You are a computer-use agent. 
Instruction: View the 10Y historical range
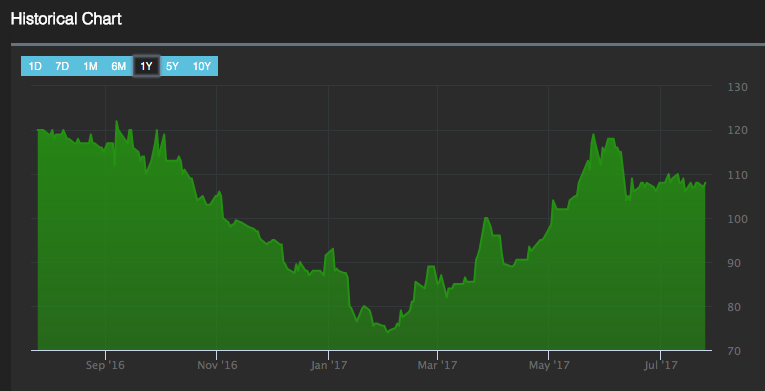point(201,66)
